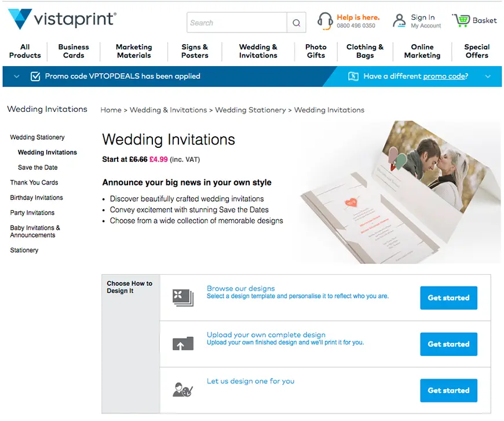The height and width of the screenshot is (421, 504).
Task: Click the search magnifier icon
Action: coord(296,23)
